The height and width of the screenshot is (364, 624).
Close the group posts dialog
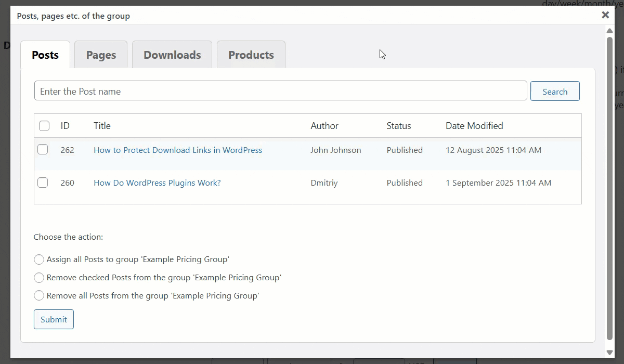pyautogui.click(x=605, y=15)
